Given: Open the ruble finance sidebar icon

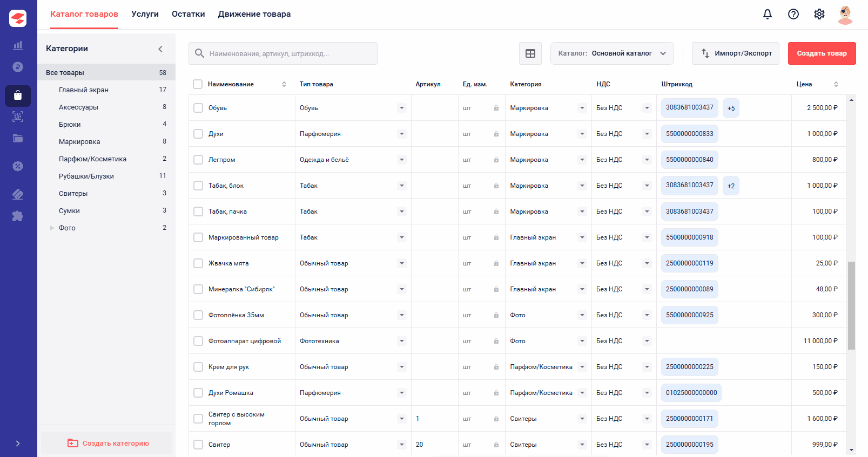Looking at the screenshot, I should click(x=18, y=67).
